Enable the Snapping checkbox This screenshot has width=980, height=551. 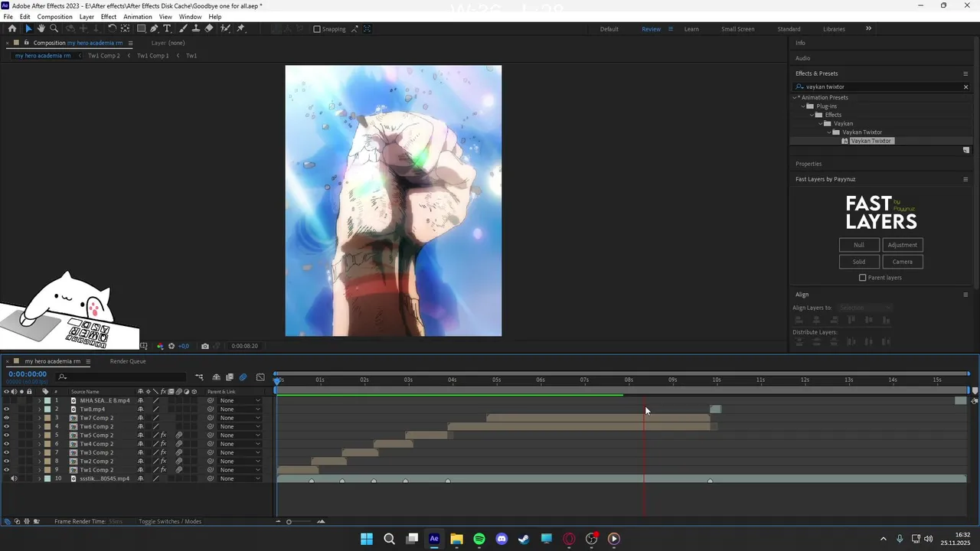click(317, 29)
